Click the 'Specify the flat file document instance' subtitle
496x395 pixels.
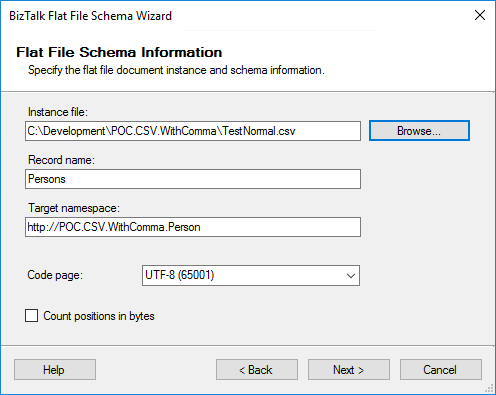click(176, 70)
